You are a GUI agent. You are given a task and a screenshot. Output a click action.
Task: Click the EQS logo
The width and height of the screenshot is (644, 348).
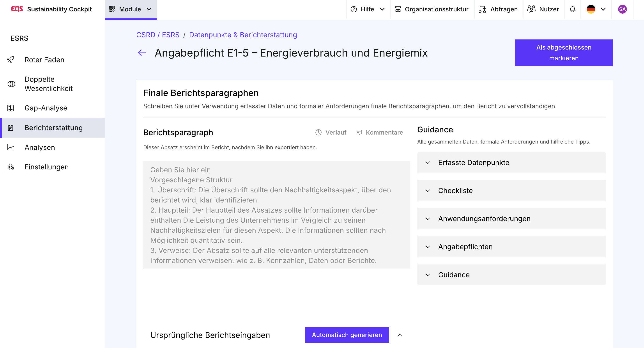(x=17, y=9)
